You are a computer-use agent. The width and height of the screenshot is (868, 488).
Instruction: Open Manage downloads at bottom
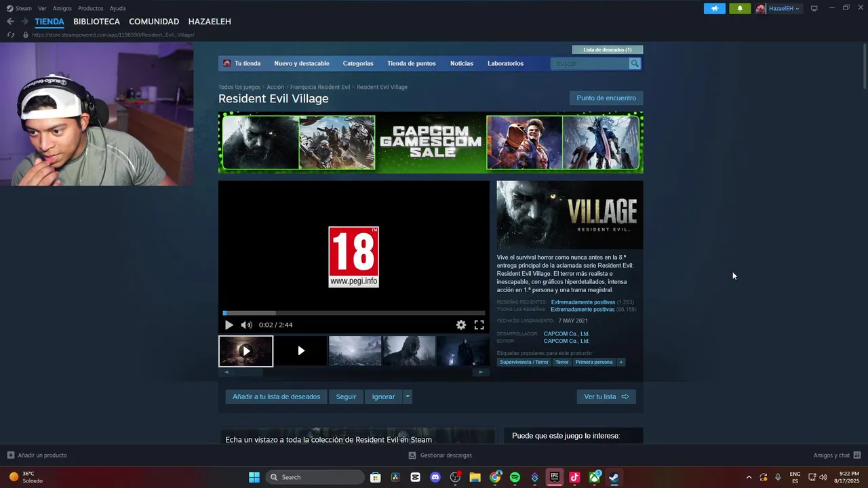440,455
